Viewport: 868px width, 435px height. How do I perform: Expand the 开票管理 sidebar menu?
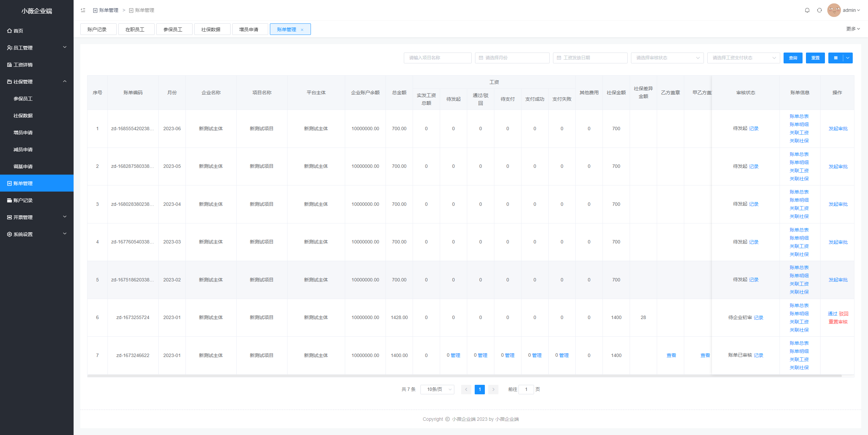click(37, 217)
